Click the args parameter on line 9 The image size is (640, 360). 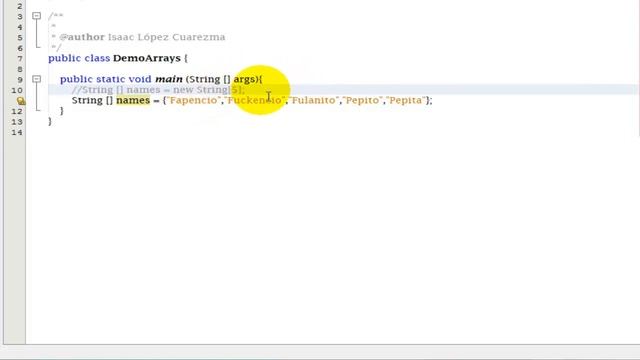(x=244, y=80)
